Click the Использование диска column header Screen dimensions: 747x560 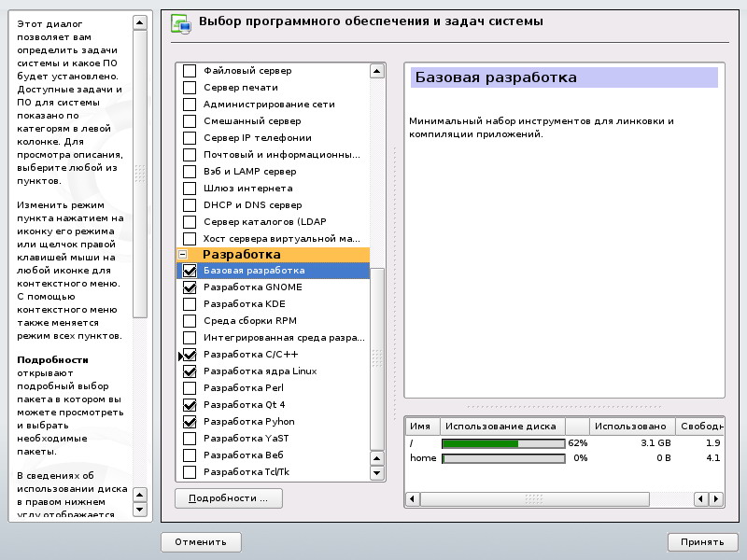[502, 427]
